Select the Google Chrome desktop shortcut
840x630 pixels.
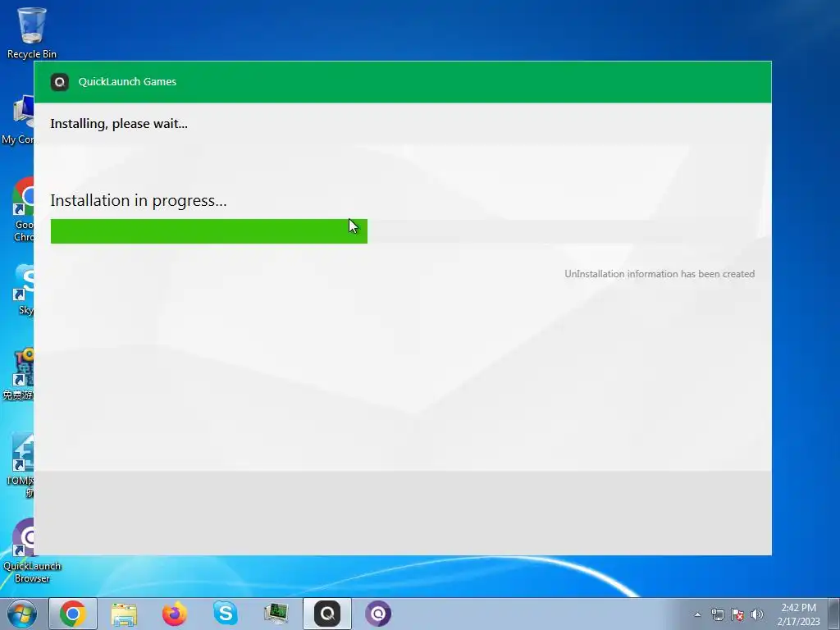click(22, 209)
